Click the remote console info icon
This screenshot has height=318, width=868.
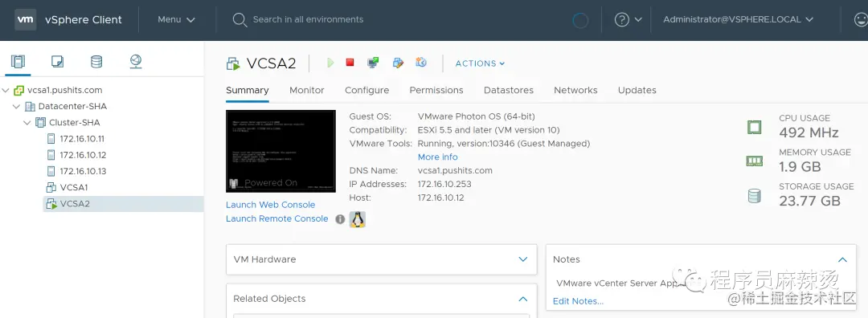(x=341, y=219)
